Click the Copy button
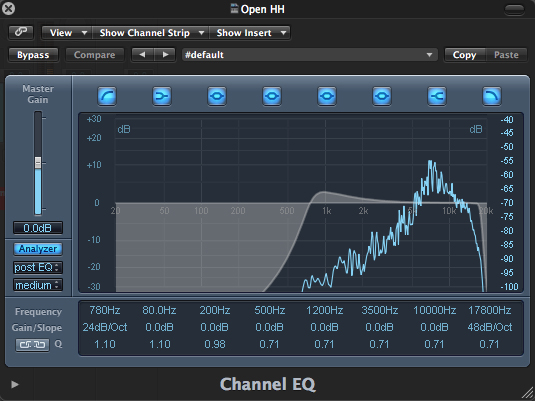This screenshot has width=535, height=401. [x=464, y=55]
